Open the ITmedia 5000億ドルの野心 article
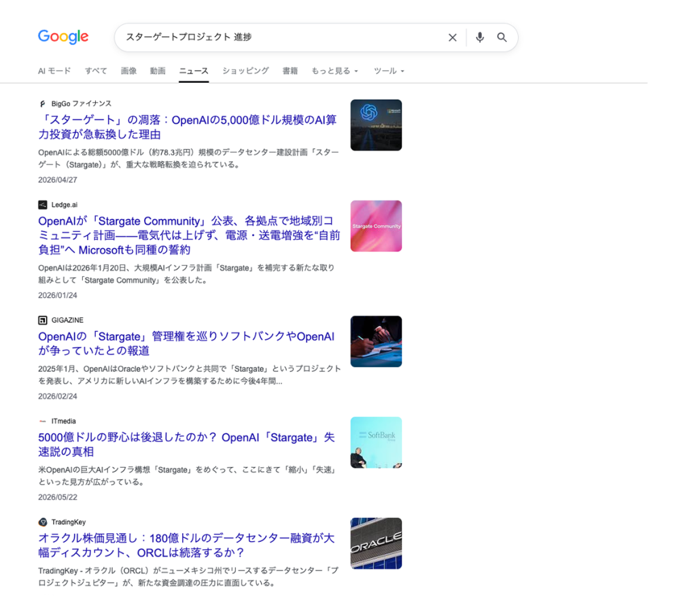The image size is (696, 616). click(186, 445)
